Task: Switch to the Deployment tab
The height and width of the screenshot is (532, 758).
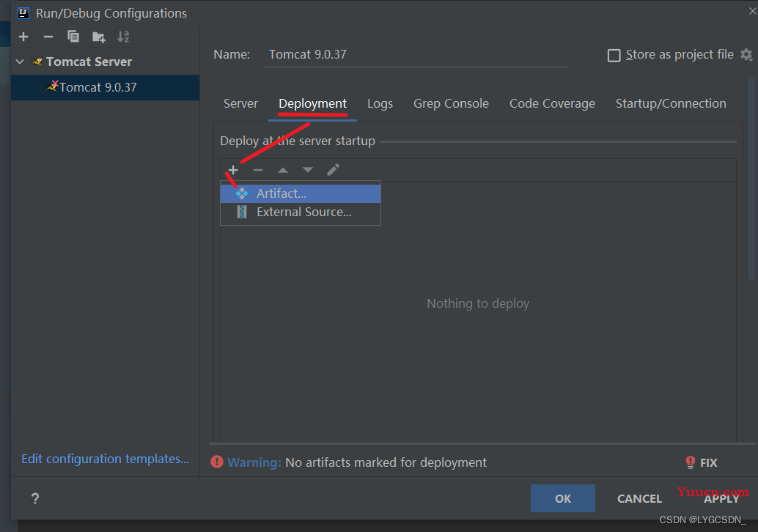Action: click(x=313, y=103)
